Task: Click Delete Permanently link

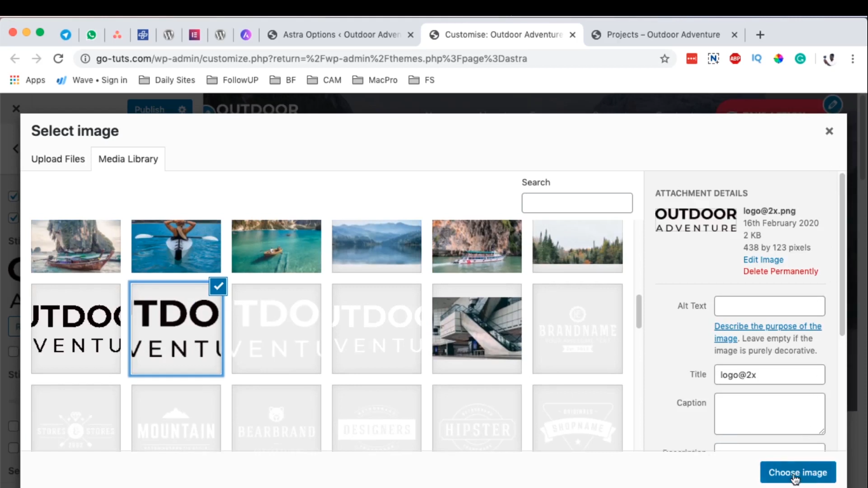Action: click(781, 271)
